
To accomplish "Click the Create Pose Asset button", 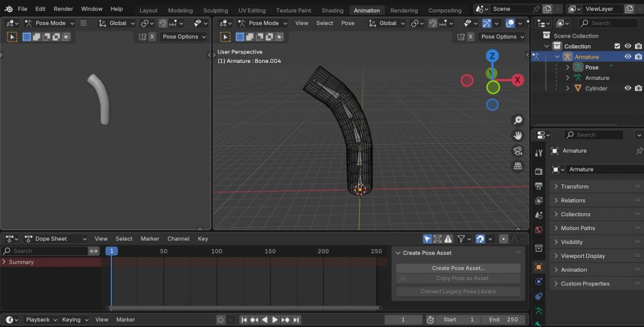I will 458,268.
